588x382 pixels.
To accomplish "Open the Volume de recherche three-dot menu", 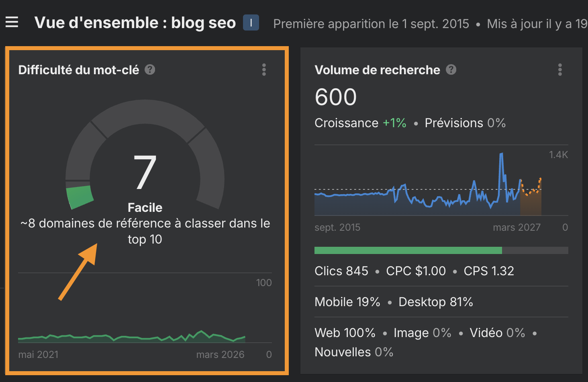I will [x=560, y=70].
